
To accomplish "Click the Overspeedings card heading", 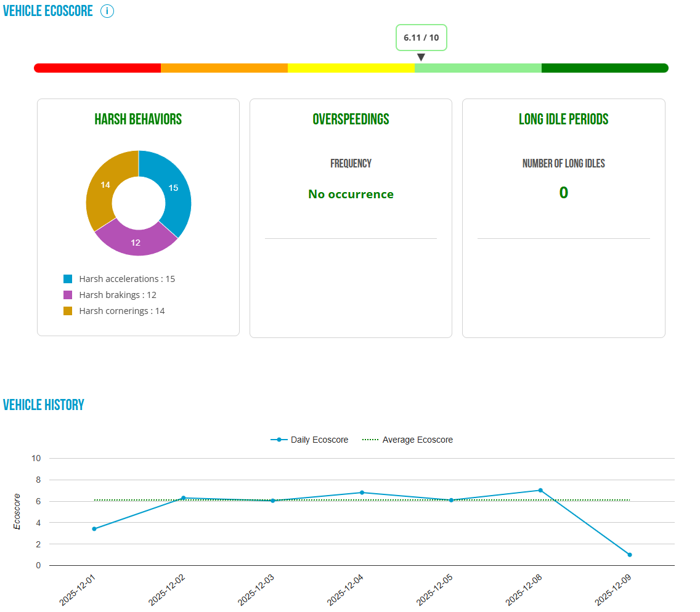I will click(x=351, y=119).
